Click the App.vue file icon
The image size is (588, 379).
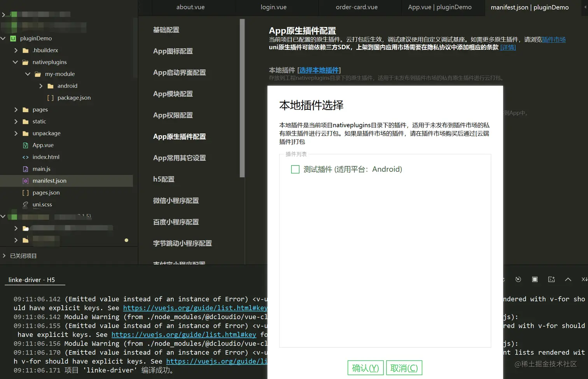click(26, 145)
